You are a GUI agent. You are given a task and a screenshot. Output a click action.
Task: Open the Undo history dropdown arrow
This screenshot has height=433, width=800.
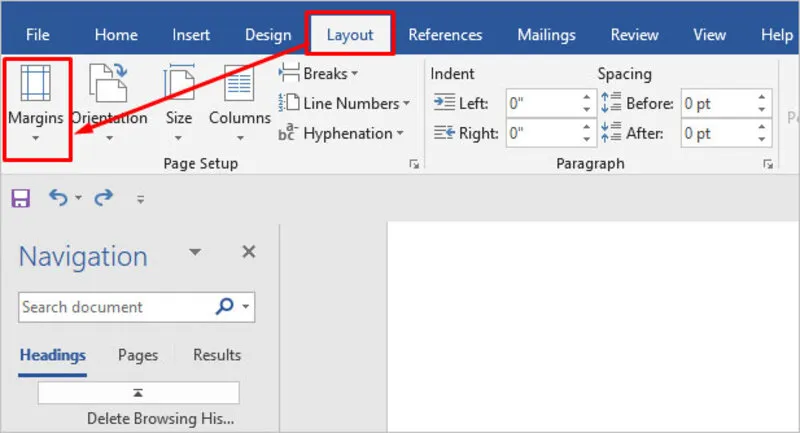point(78,197)
